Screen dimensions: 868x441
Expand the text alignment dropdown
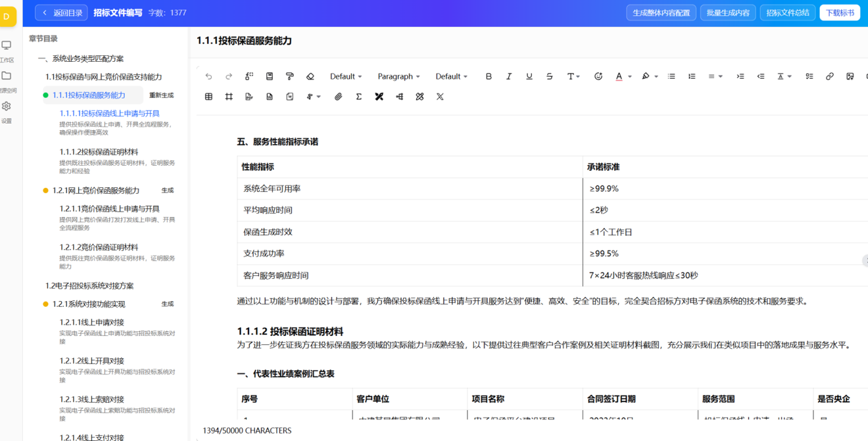(715, 76)
